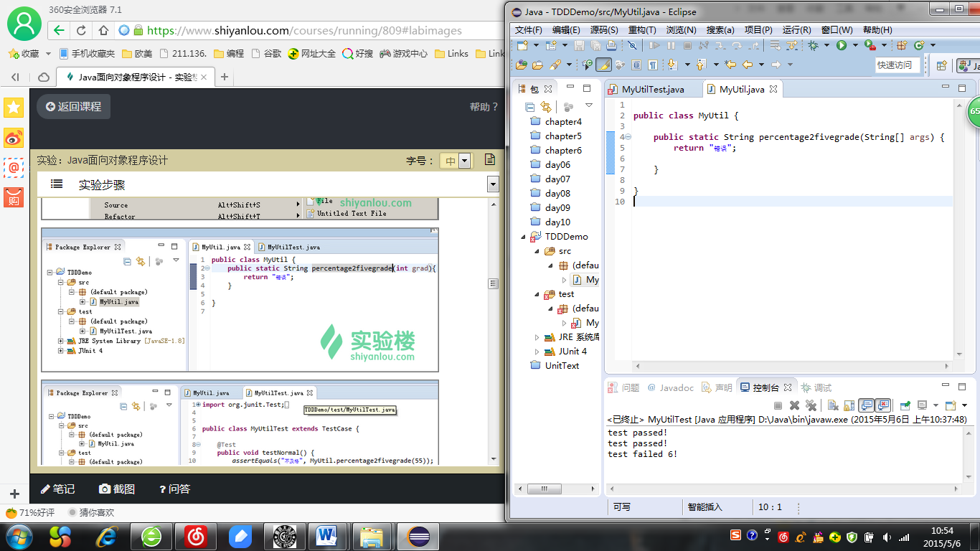Click the browser home icon

(x=103, y=30)
